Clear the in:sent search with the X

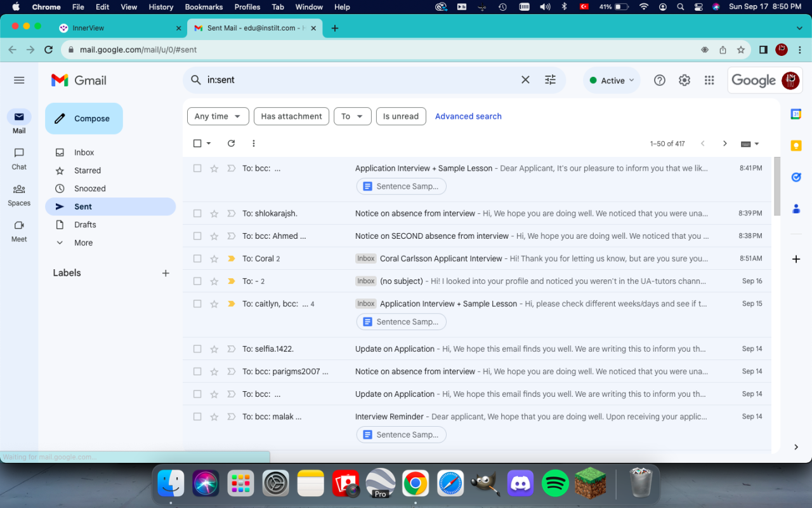point(525,80)
